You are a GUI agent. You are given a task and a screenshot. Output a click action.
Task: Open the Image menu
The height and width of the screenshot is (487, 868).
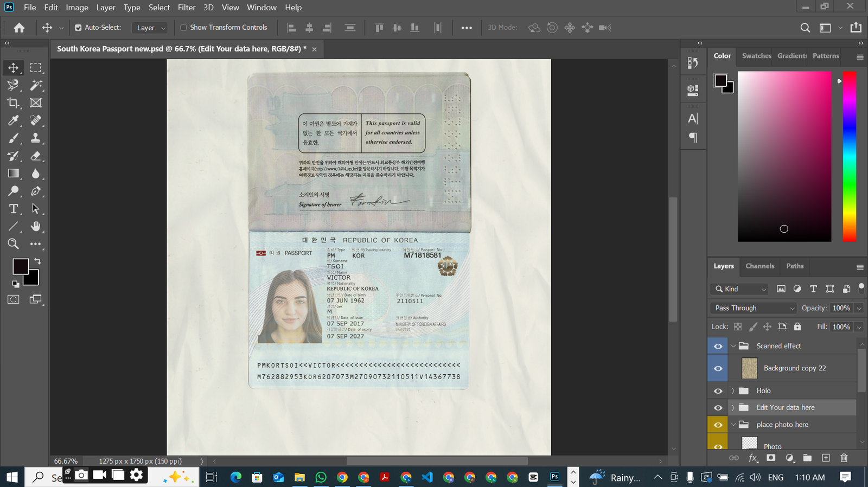click(77, 8)
